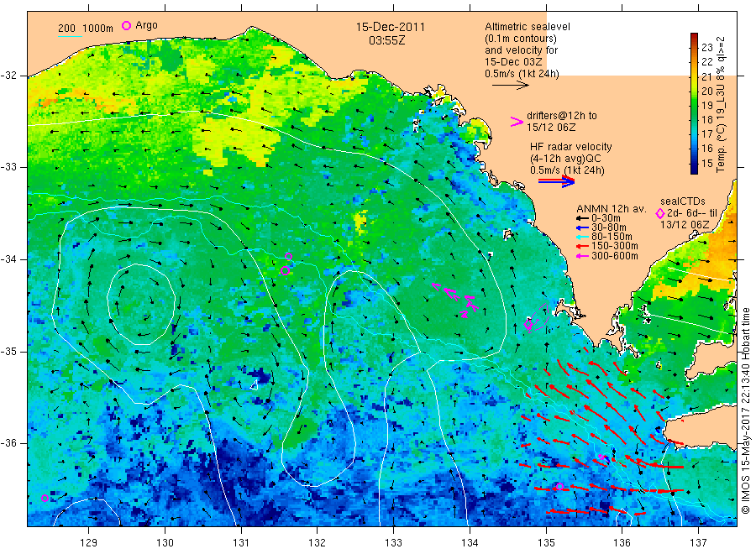This screenshot has width=756, height=554.
Task: Click the '300-600m' depth label
Action: point(615,256)
